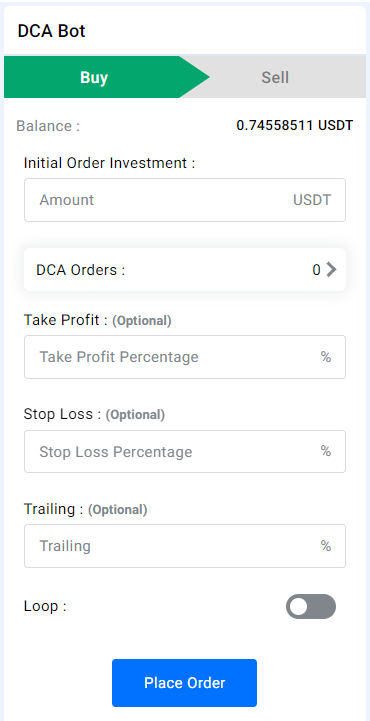Click the Loop label text
The width and height of the screenshot is (370, 721).
click(x=45, y=607)
